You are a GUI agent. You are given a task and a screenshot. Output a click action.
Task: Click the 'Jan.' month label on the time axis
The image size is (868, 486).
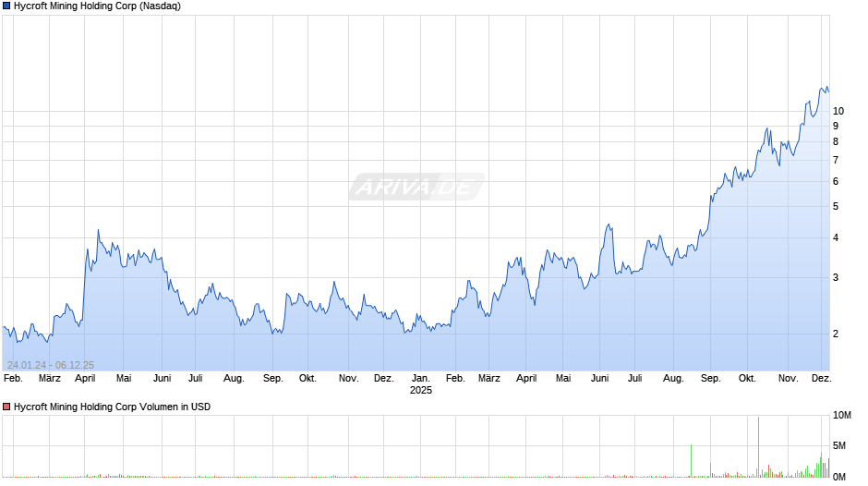point(421,378)
